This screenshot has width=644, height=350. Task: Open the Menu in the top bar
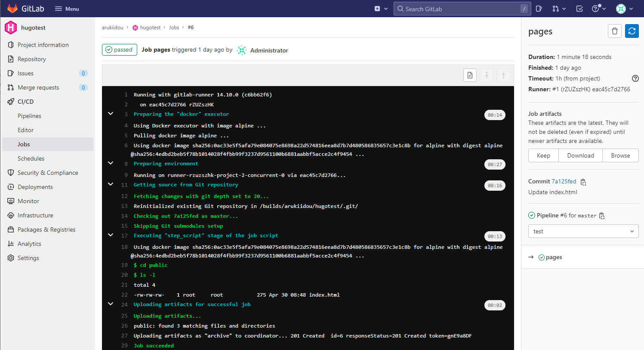tap(67, 9)
